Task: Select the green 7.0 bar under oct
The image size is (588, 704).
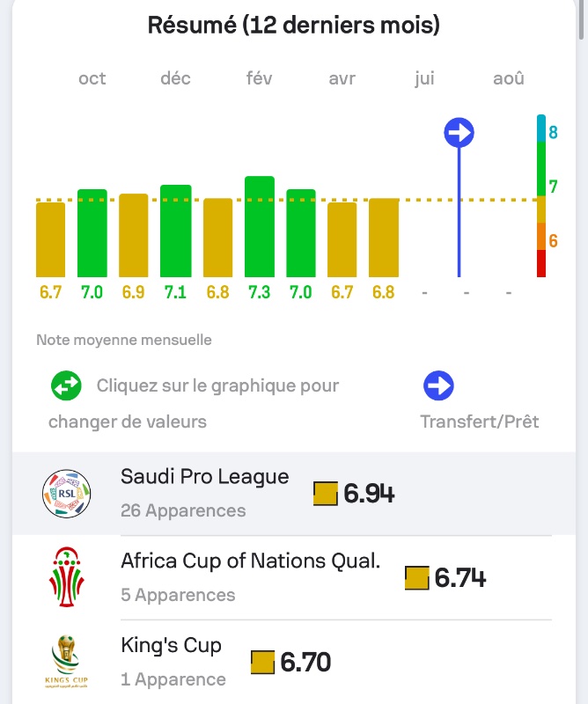Action: pos(92,232)
